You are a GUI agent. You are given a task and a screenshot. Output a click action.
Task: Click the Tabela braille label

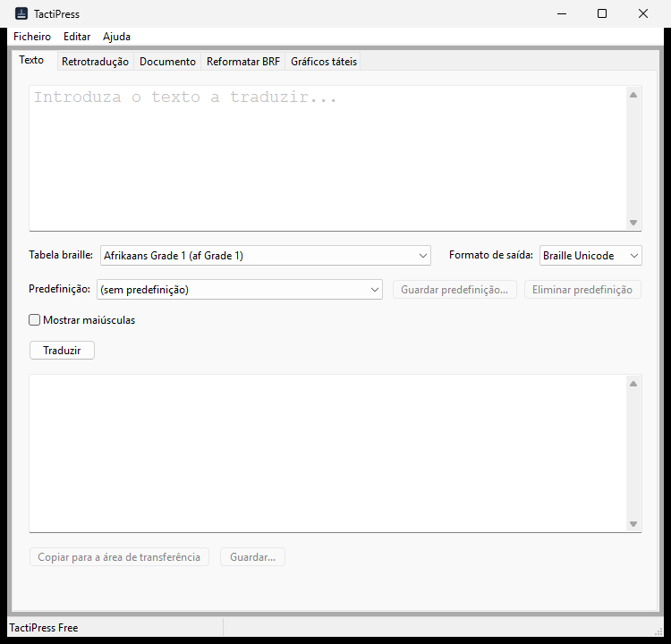pyautogui.click(x=61, y=255)
